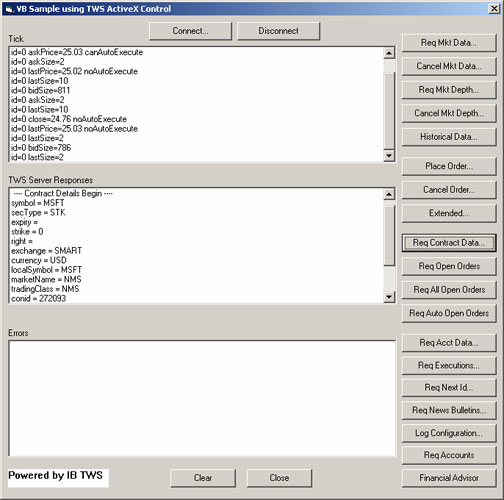Clear the message lists
504x500 pixels.
(x=203, y=478)
